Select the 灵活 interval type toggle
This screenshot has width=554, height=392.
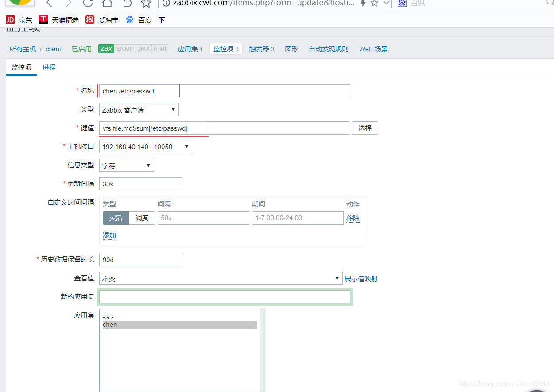(116, 218)
